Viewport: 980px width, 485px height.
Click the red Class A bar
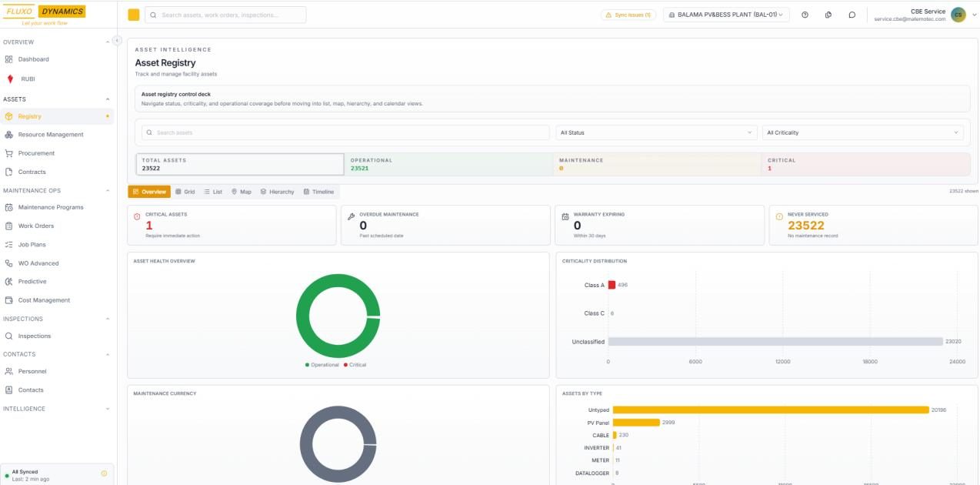(x=612, y=285)
